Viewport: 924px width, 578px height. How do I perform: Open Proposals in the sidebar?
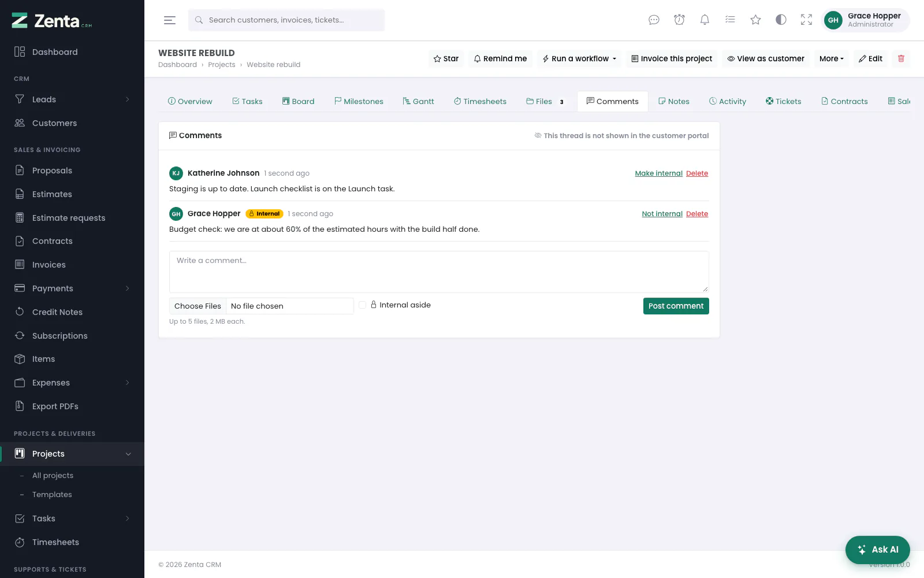[72, 171]
